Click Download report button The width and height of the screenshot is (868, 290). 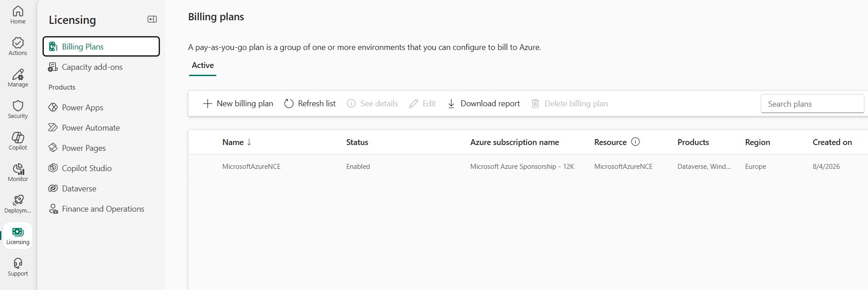(483, 104)
